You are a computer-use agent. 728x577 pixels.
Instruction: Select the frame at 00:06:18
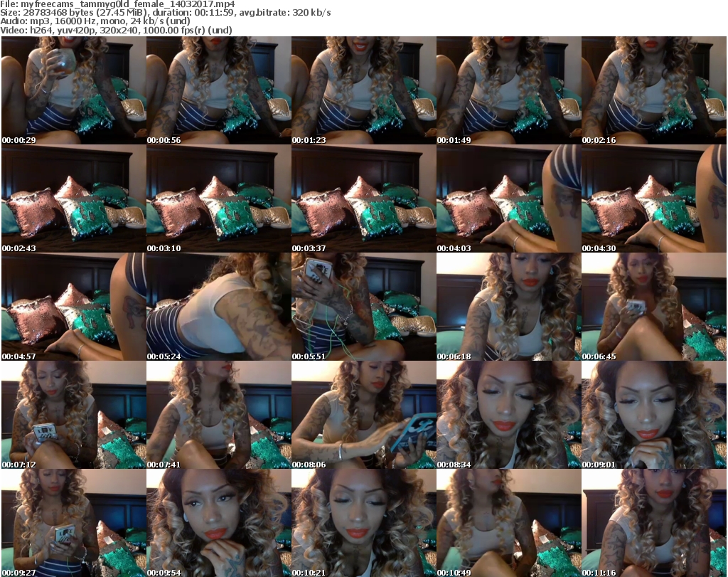click(x=509, y=307)
